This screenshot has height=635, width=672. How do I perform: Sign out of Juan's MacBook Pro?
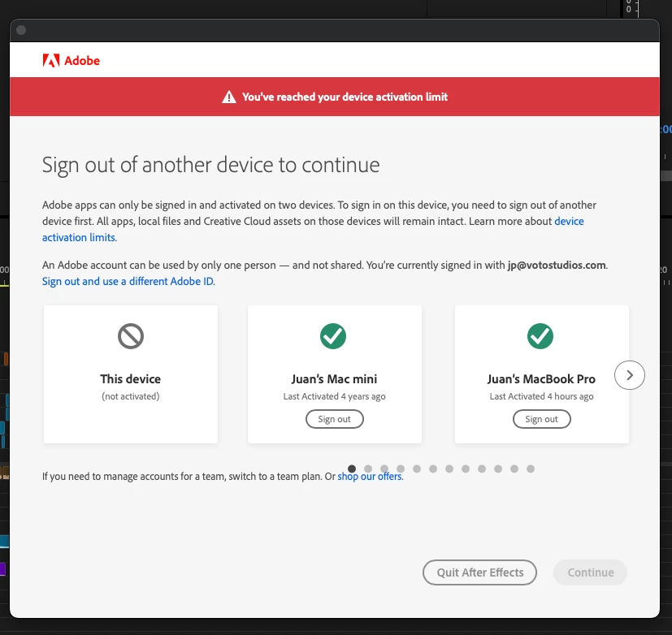click(542, 419)
